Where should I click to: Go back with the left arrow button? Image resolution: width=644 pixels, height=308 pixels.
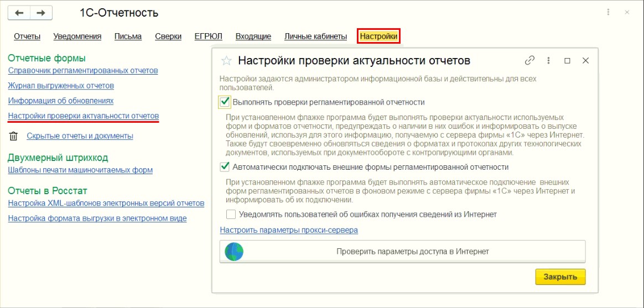tap(19, 13)
